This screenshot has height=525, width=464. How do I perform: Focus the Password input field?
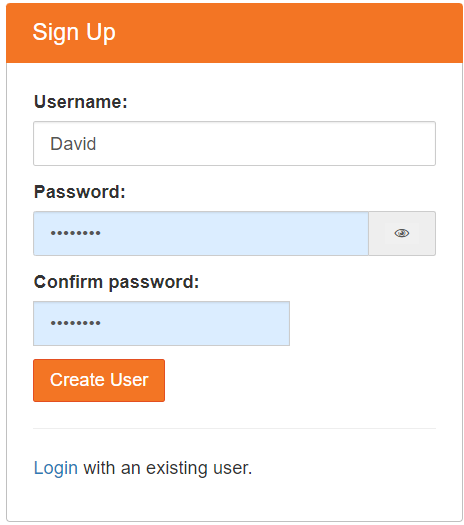[201, 233]
